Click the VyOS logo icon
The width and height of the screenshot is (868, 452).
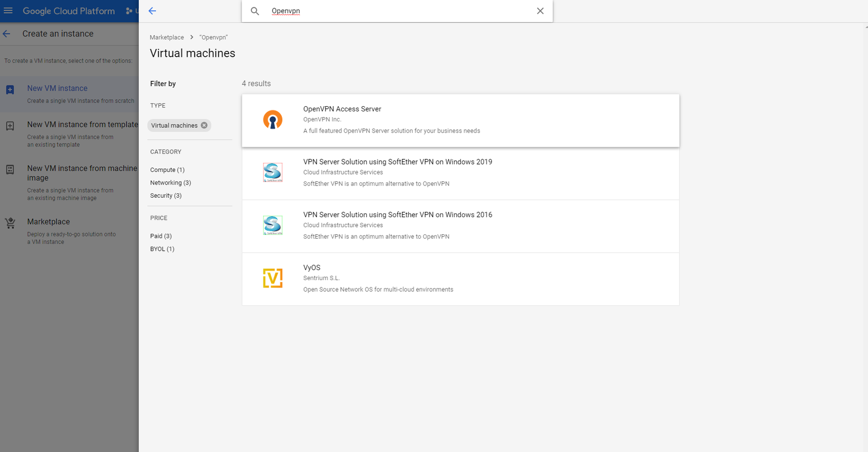tap(272, 278)
